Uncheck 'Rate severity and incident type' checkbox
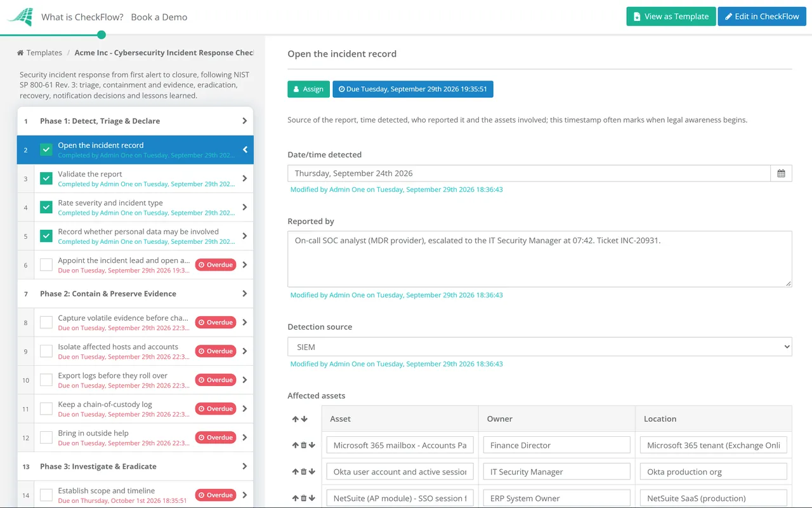This screenshot has width=812, height=508. (x=46, y=207)
